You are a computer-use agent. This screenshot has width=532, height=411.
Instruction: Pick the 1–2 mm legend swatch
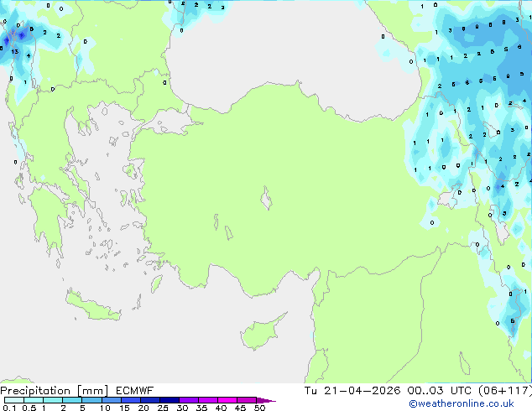(53, 400)
